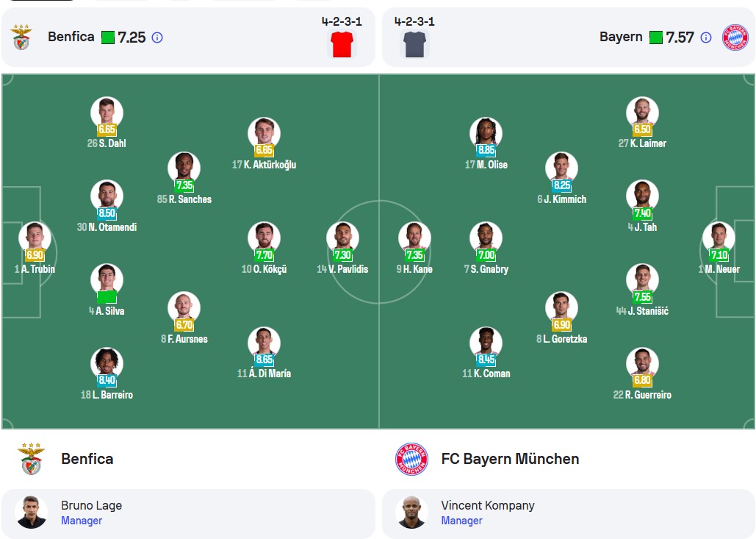Click the Benfica crest in the top header

[x=21, y=38]
